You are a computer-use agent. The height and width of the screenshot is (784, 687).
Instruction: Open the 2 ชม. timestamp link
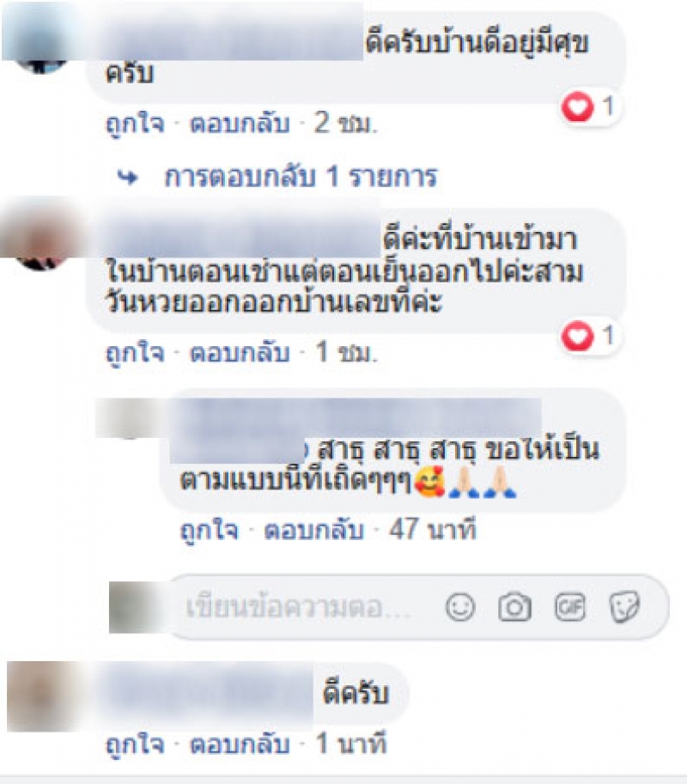[345, 124]
